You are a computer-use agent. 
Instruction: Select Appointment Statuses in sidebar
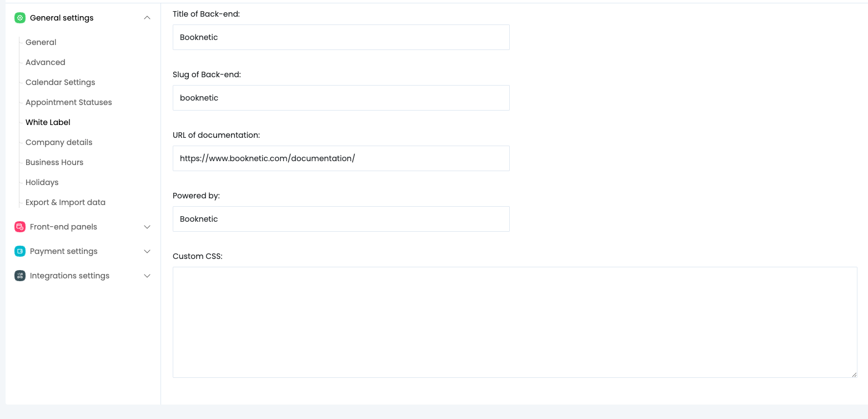(69, 102)
